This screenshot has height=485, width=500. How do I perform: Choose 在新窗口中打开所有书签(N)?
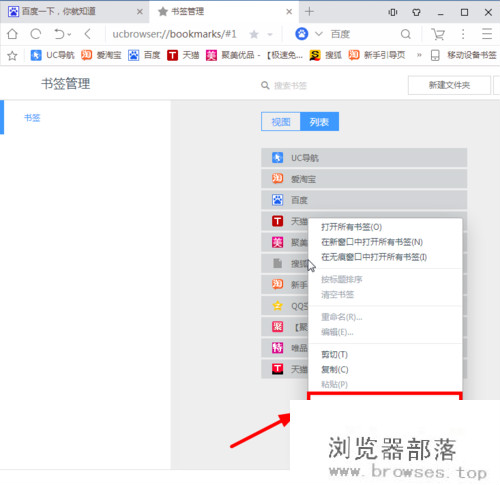pyautogui.click(x=385, y=242)
